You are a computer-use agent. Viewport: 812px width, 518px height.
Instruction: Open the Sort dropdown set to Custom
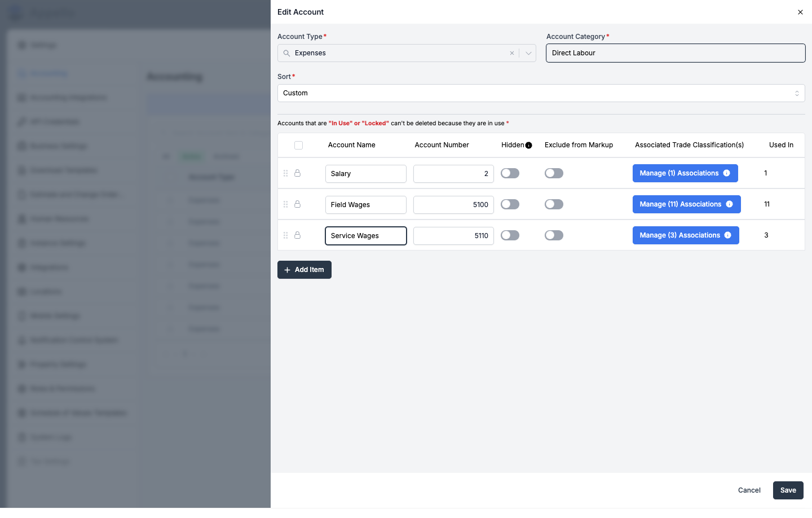(x=541, y=93)
